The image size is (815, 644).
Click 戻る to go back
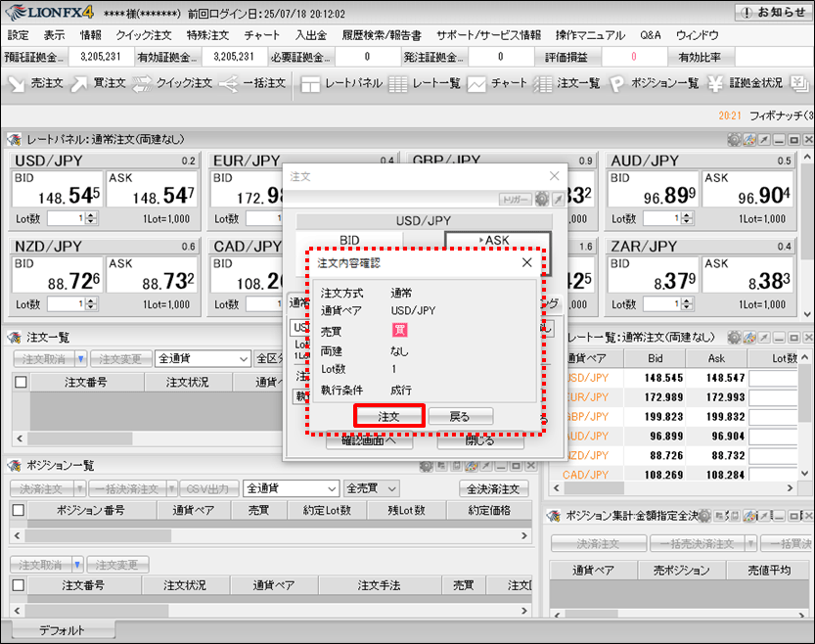[x=460, y=416]
